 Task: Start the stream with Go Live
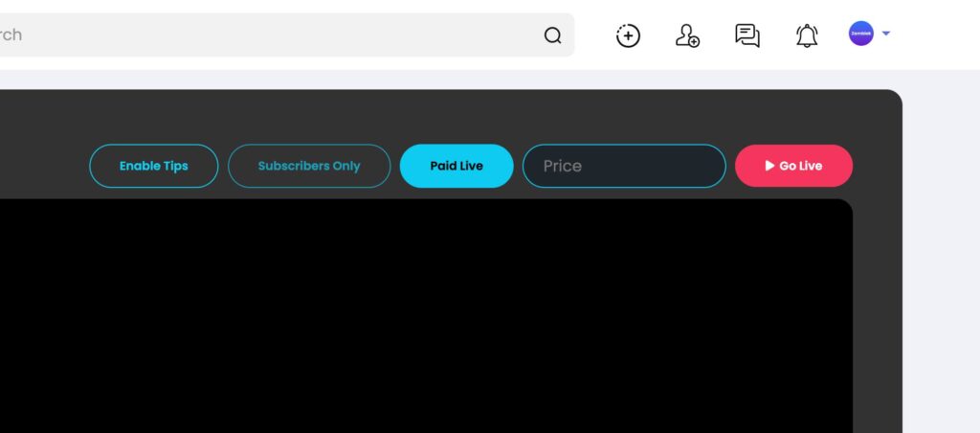[793, 166]
